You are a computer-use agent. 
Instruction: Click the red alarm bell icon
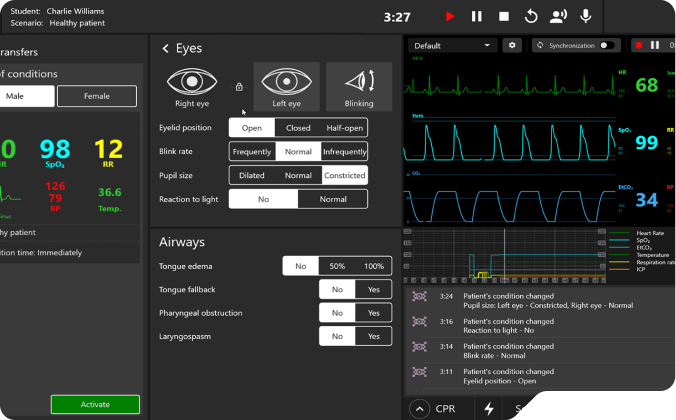[x=638, y=45]
